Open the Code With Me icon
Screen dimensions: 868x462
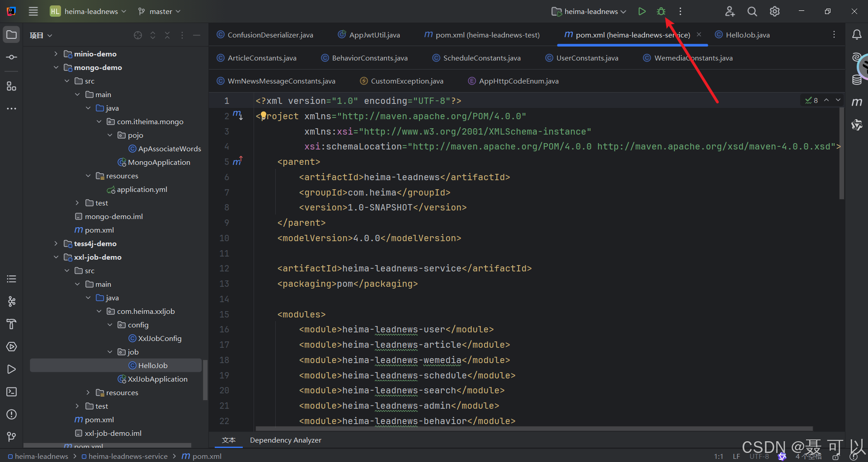730,11
